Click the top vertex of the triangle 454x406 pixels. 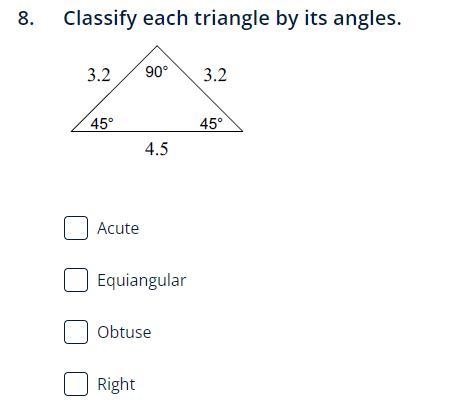point(157,46)
